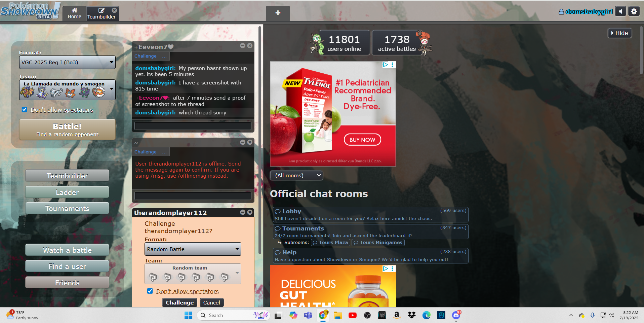
Task: Click the Eeveon7 chat message input
Action: (193, 126)
